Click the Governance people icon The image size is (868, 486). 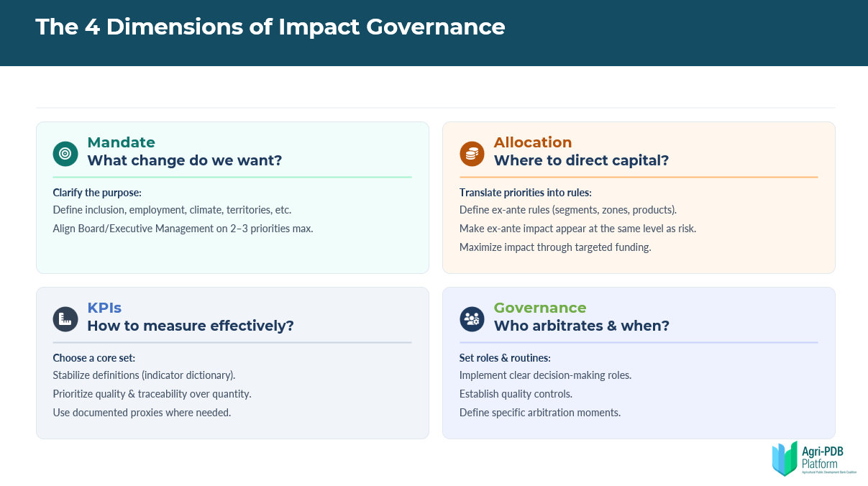(x=472, y=318)
